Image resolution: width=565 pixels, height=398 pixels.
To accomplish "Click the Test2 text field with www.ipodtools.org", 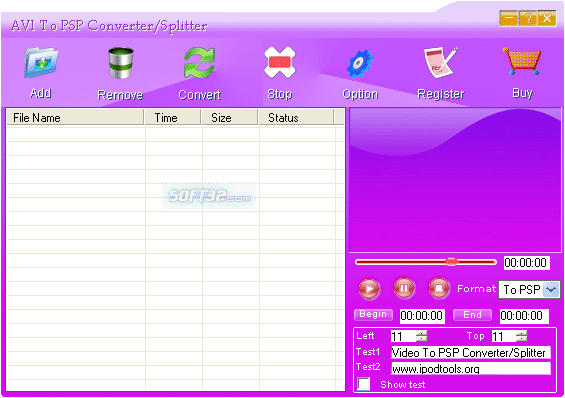I will pyautogui.click(x=471, y=368).
